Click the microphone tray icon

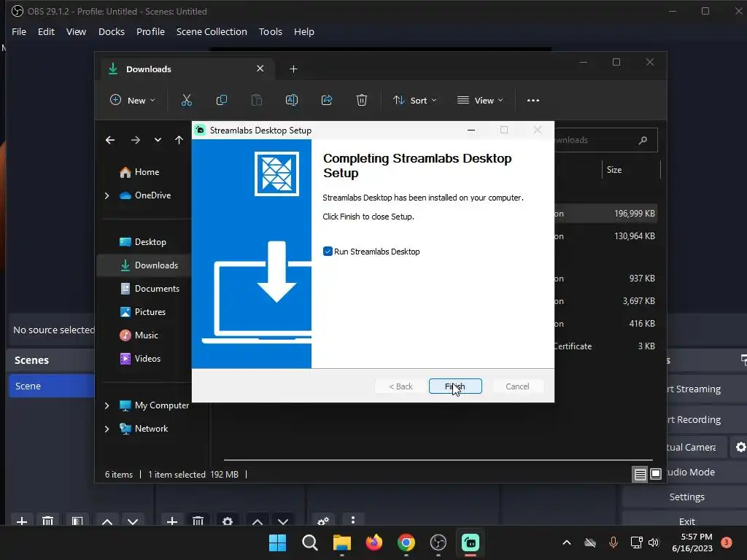coord(613,542)
